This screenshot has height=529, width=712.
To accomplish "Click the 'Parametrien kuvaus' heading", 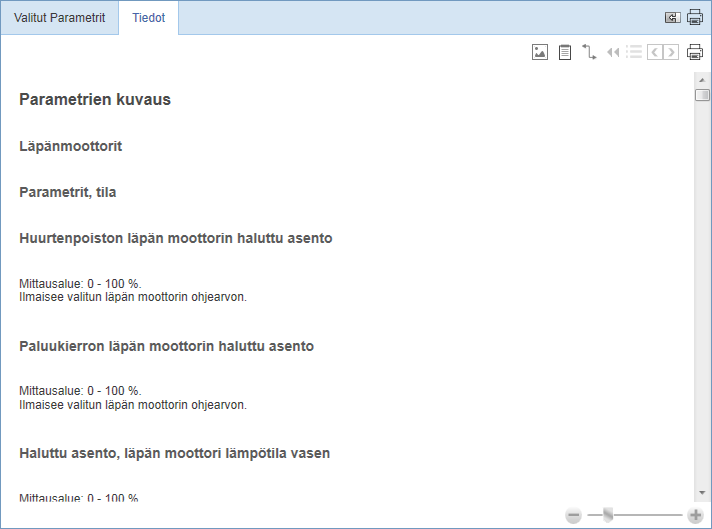I will point(95,99).
